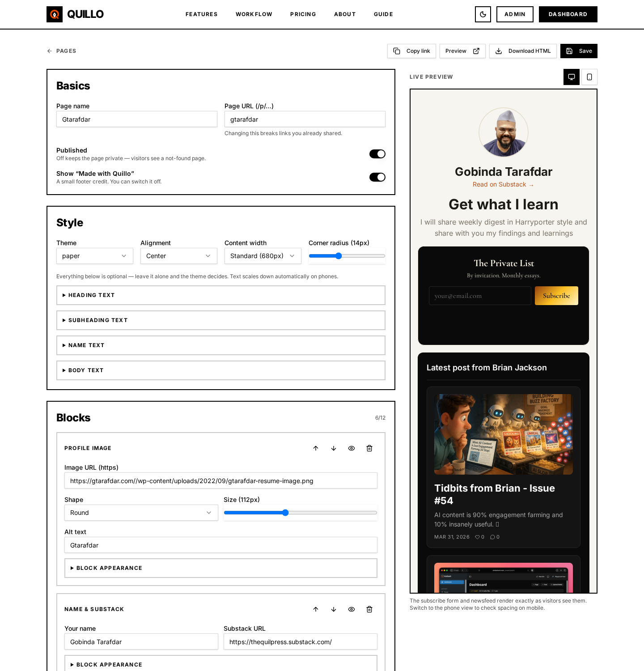Click the Pages back link
This screenshot has width=644, height=671.
click(x=62, y=51)
